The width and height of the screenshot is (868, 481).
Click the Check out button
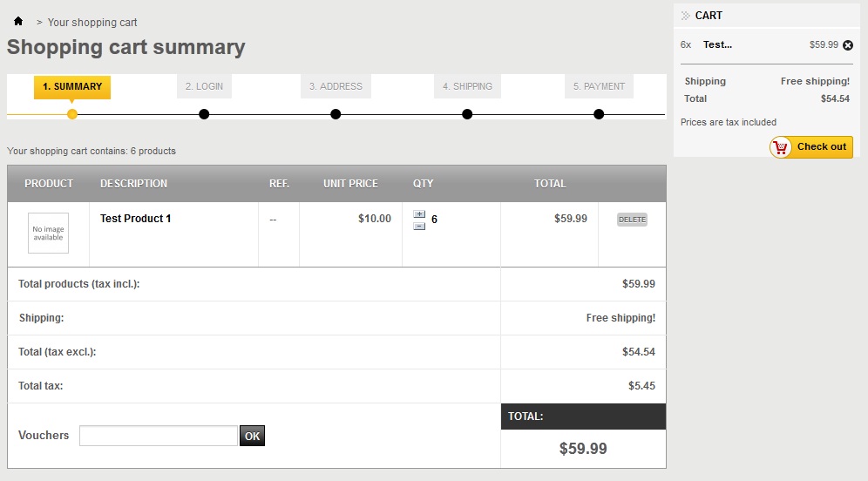tap(811, 147)
